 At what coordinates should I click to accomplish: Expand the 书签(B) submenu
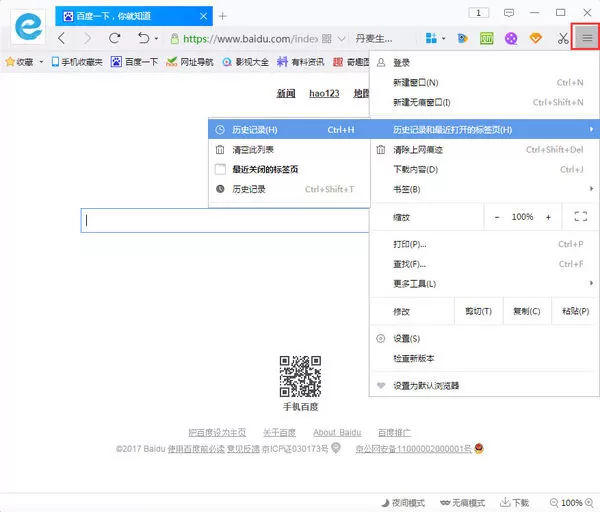click(x=484, y=189)
